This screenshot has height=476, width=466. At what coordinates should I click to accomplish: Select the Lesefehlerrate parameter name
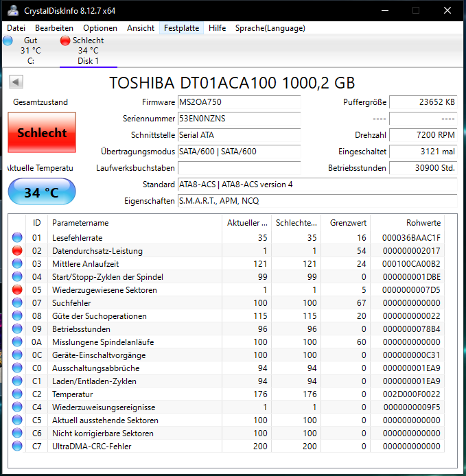click(x=77, y=238)
